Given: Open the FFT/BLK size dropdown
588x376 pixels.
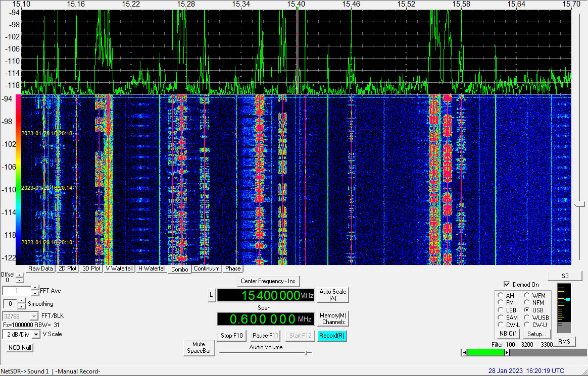Looking at the screenshot, I should (x=34, y=316).
